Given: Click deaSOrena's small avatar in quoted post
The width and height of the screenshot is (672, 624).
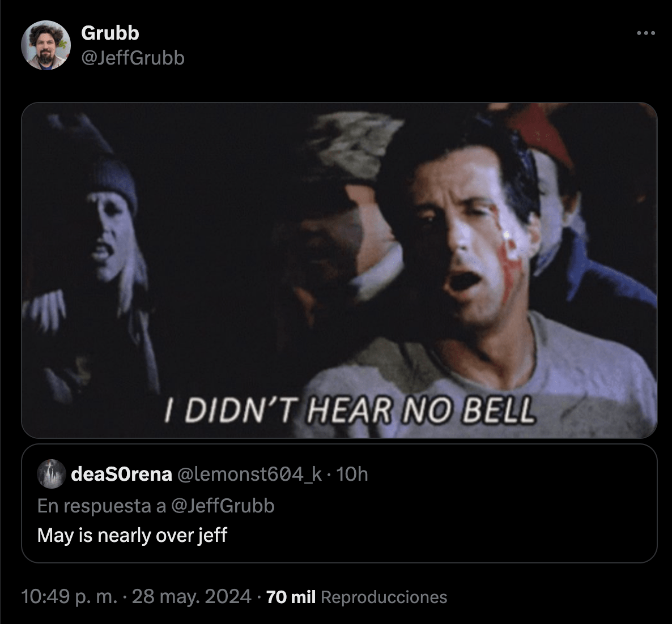Looking at the screenshot, I should tap(52, 474).
